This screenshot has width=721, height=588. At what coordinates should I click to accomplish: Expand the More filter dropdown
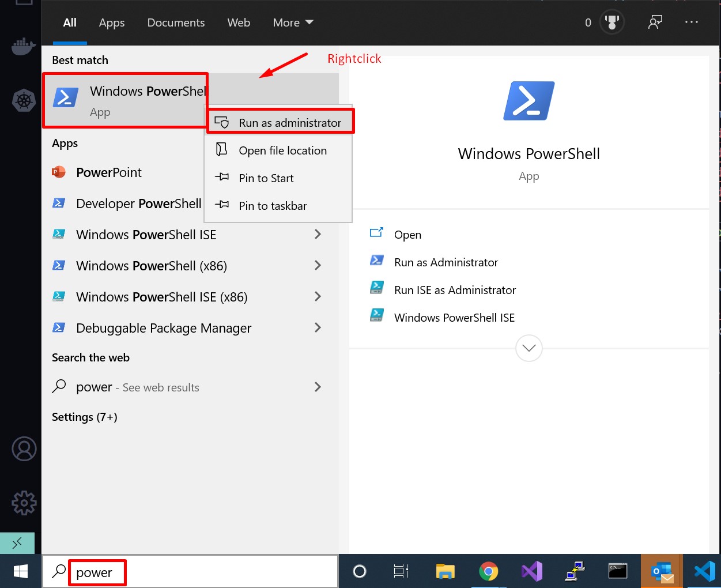[x=293, y=22]
